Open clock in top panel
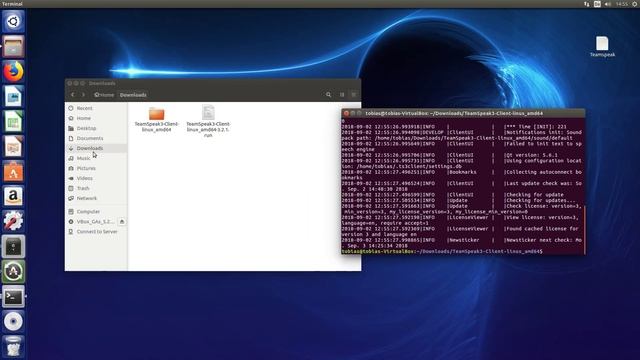 [x=622, y=4]
